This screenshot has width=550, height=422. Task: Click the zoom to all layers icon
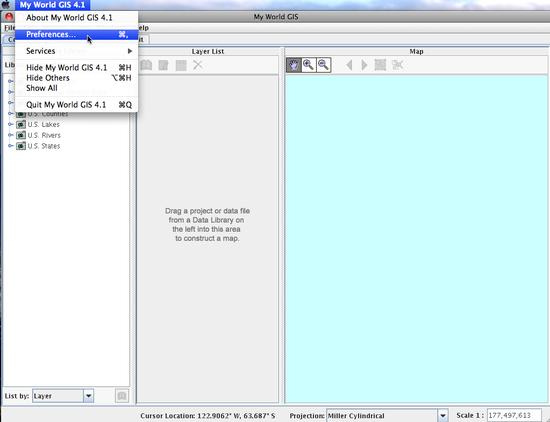click(x=380, y=65)
